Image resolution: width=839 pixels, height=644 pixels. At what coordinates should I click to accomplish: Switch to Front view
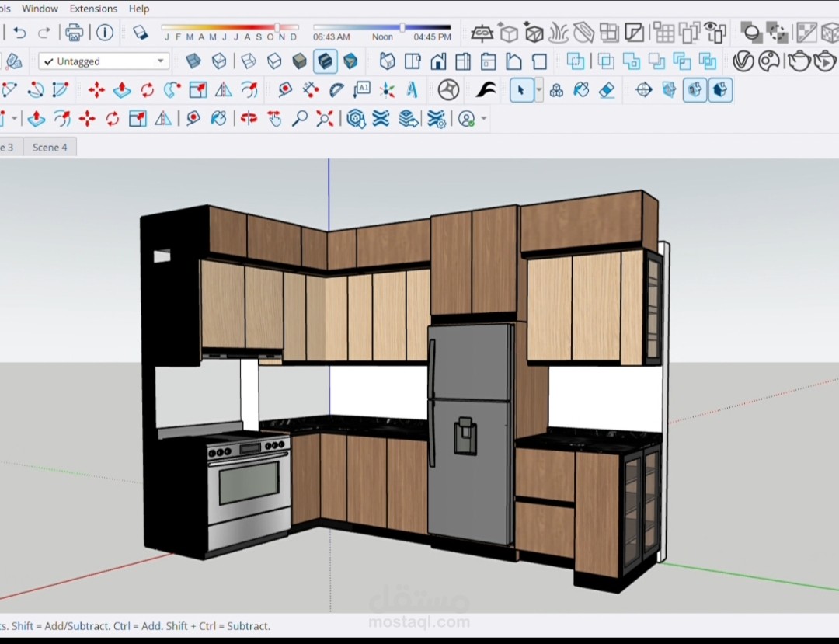click(x=438, y=61)
